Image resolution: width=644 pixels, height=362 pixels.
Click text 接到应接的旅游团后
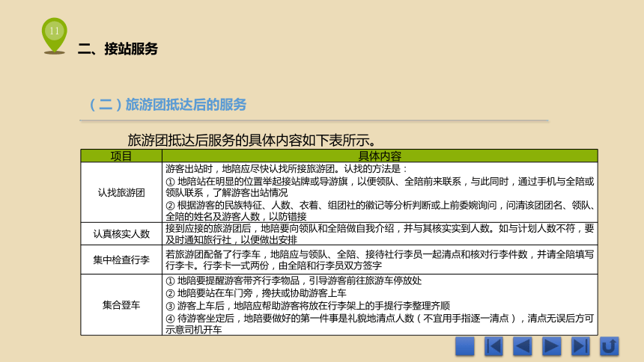(380, 234)
